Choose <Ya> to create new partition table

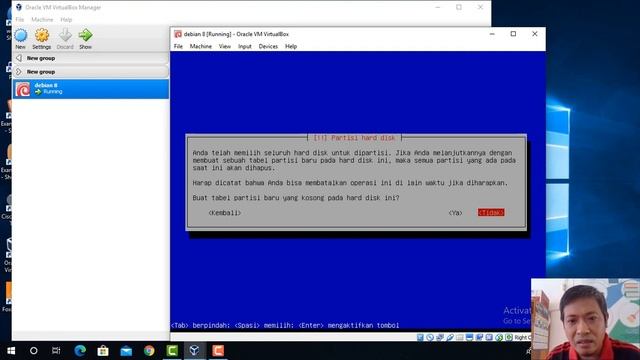(x=456, y=213)
